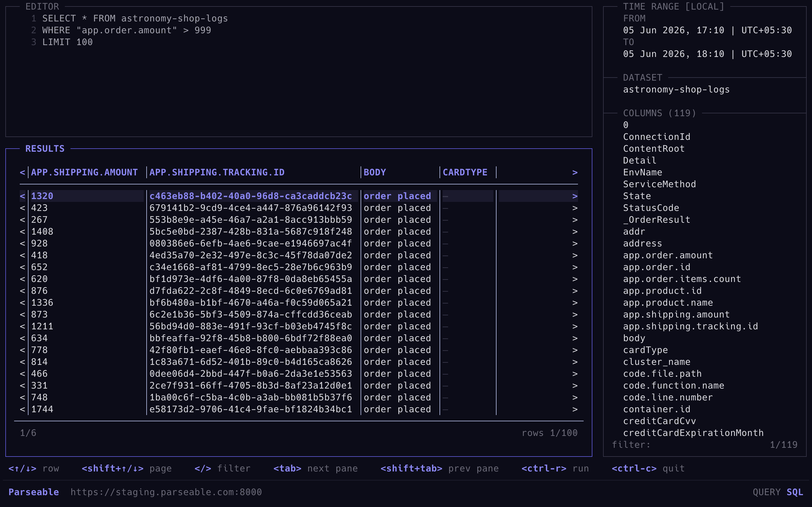Screen dimensions: 812x507
Task: Click tracking ID 56bd94d0-883e-491f-93cf-b03eb4745f8c
Action: point(251,326)
